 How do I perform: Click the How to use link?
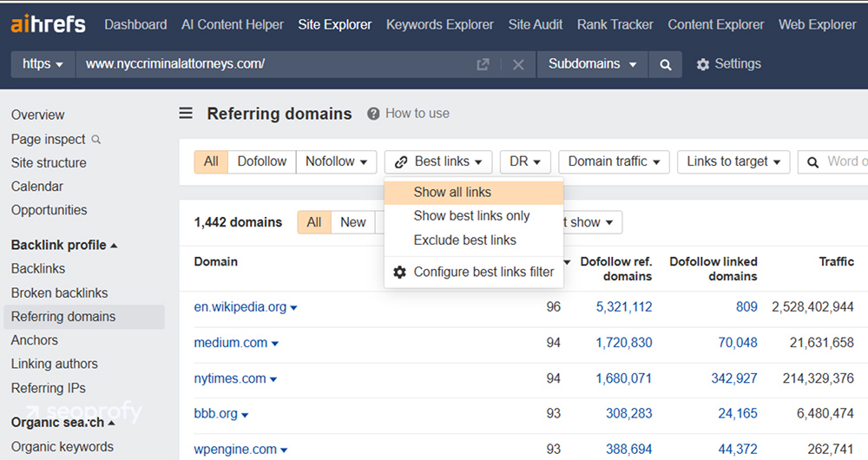click(x=418, y=114)
